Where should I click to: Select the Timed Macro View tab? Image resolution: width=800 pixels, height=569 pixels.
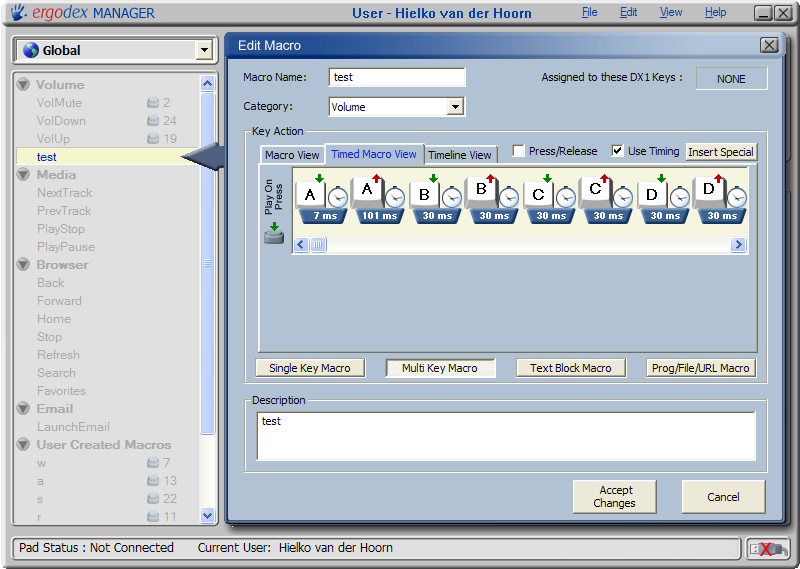(x=374, y=154)
